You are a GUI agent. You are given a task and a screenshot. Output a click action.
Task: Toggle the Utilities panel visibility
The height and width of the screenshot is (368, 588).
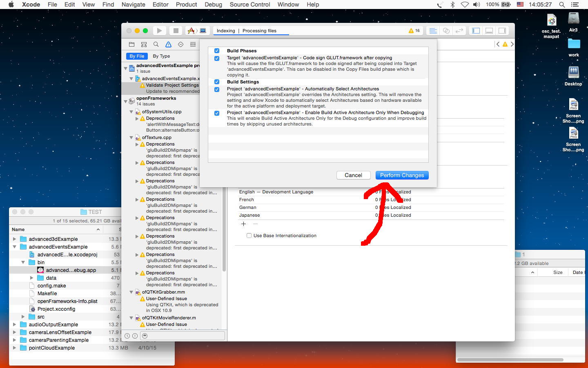click(502, 31)
